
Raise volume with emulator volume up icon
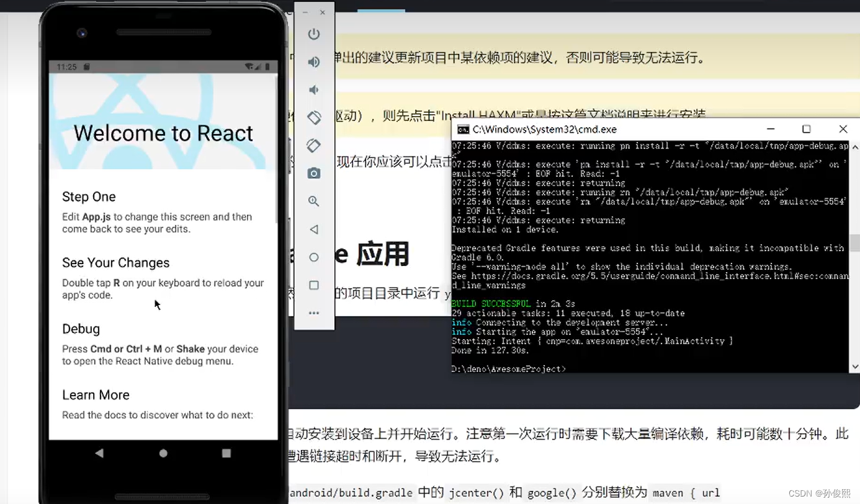(x=314, y=62)
